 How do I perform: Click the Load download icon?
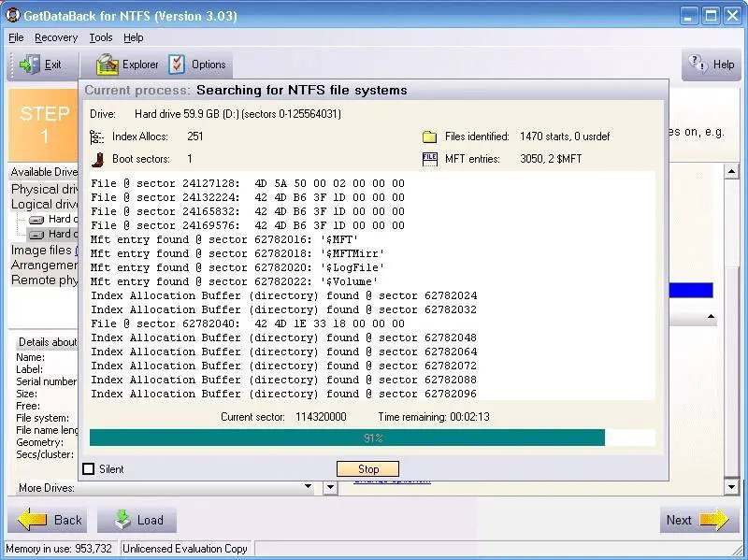pos(123,520)
